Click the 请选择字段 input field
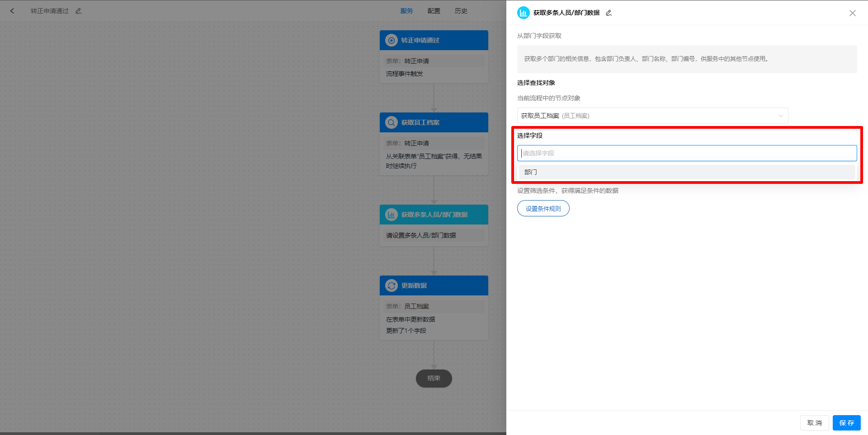This screenshot has height=435, width=868. point(686,153)
